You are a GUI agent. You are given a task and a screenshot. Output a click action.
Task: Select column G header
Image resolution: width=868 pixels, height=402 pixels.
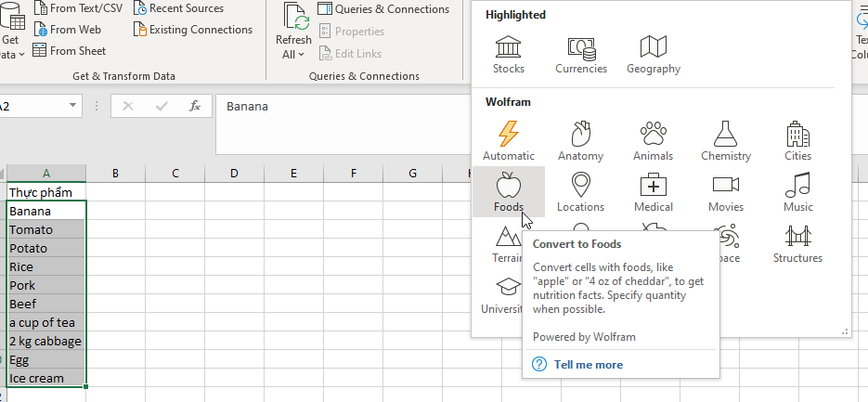point(412,174)
